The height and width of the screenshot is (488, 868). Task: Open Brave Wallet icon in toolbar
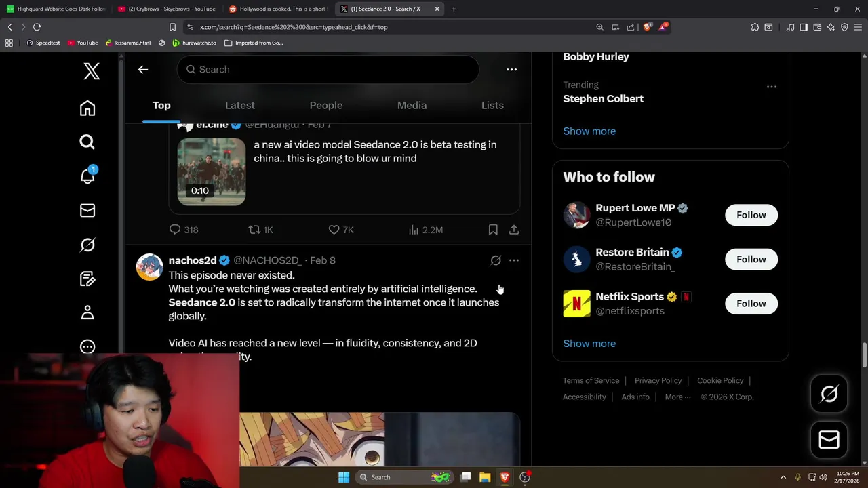(x=817, y=27)
